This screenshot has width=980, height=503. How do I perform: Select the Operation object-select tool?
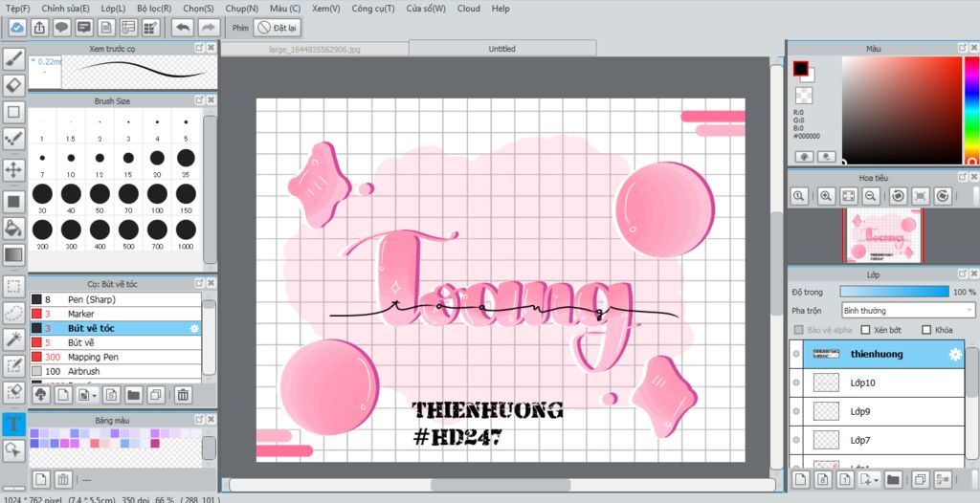13,449
